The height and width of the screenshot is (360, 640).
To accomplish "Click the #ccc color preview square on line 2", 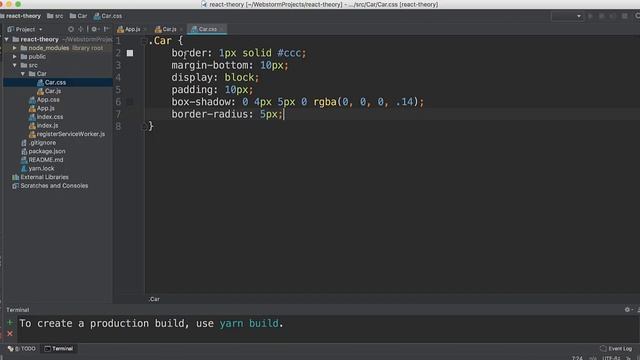I will (x=130, y=53).
